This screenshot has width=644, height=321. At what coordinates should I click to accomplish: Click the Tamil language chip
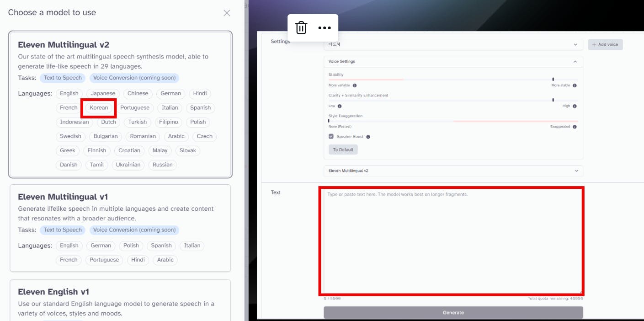[96, 165]
